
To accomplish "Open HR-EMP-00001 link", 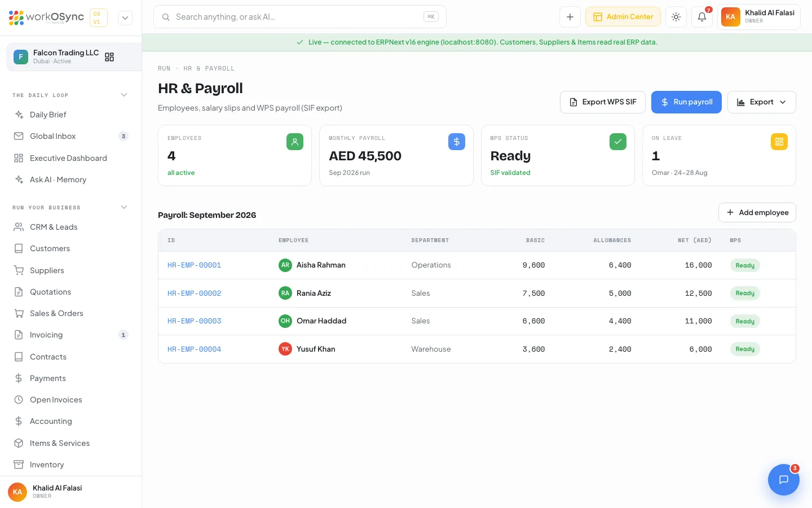I will [x=194, y=265].
